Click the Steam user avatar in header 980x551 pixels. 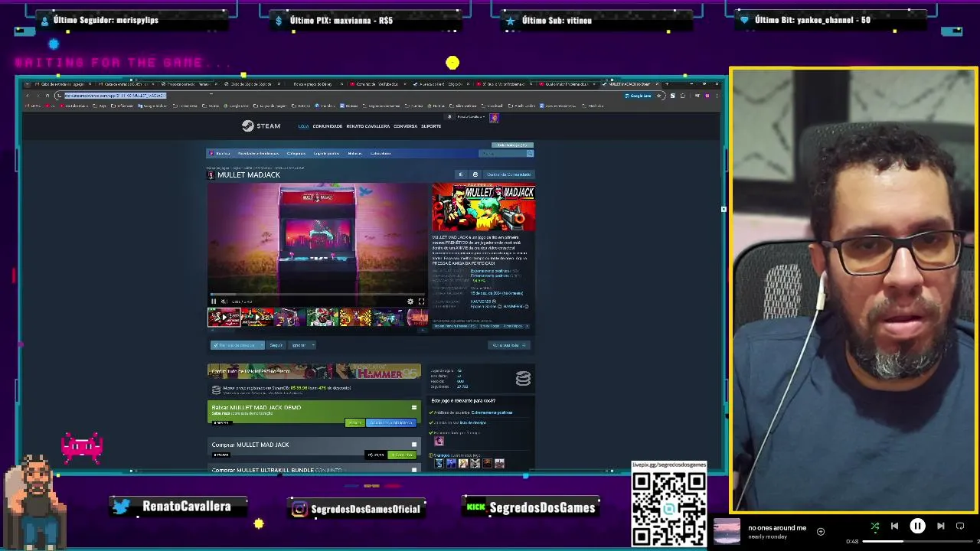tap(494, 117)
